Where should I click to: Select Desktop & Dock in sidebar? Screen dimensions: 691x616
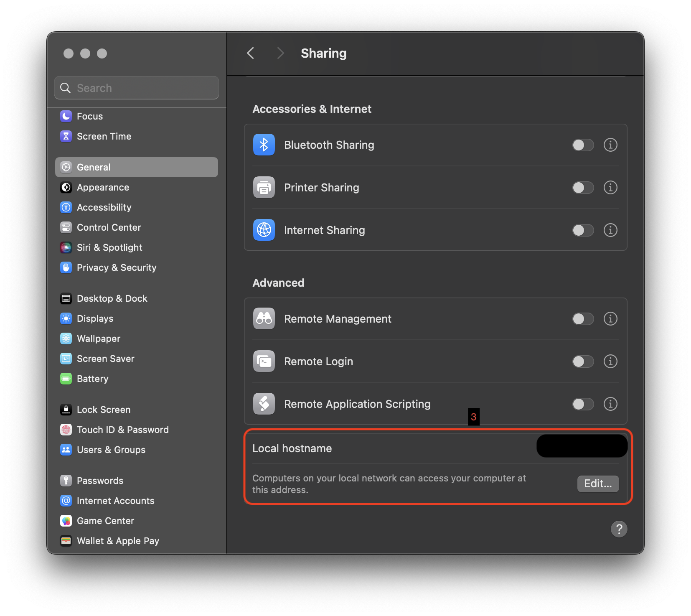[x=112, y=299]
